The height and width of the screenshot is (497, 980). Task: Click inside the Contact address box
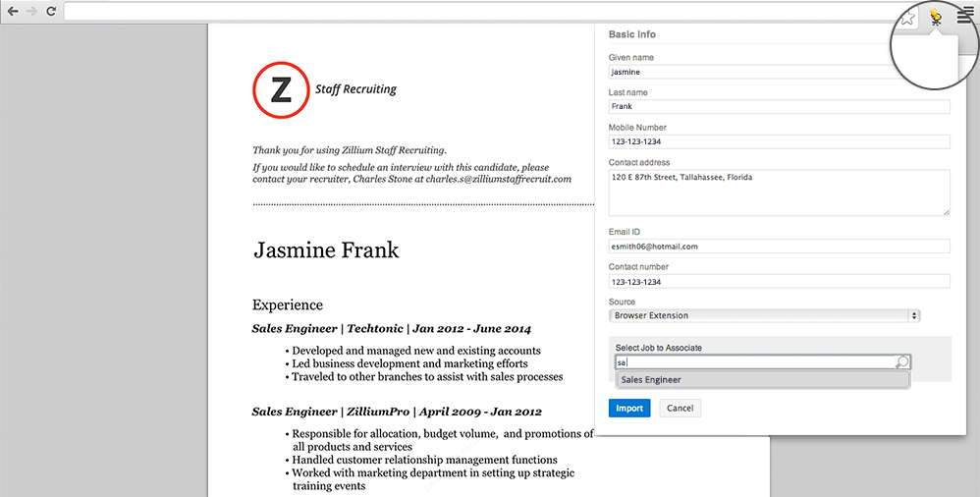click(779, 193)
